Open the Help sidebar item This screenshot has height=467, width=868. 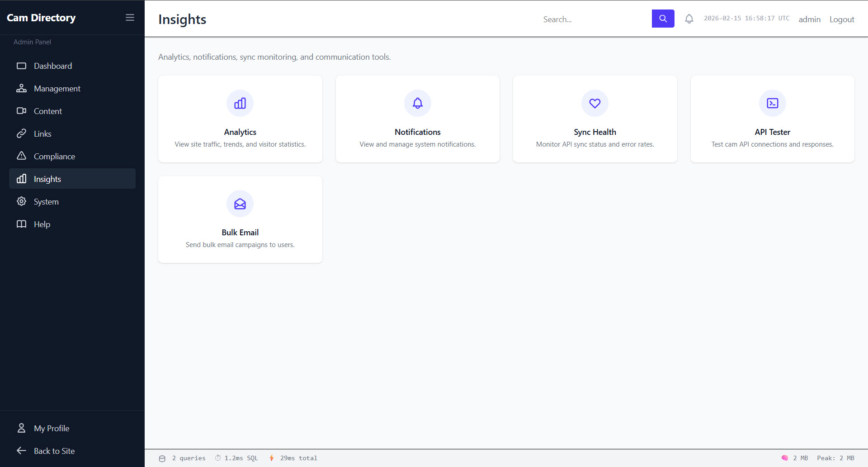pos(42,224)
